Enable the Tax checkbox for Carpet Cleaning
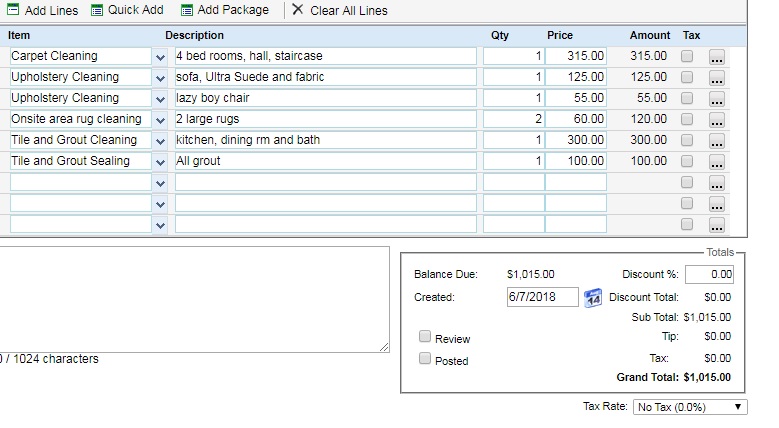This screenshot has height=428, width=779. click(x=687, y=57)
